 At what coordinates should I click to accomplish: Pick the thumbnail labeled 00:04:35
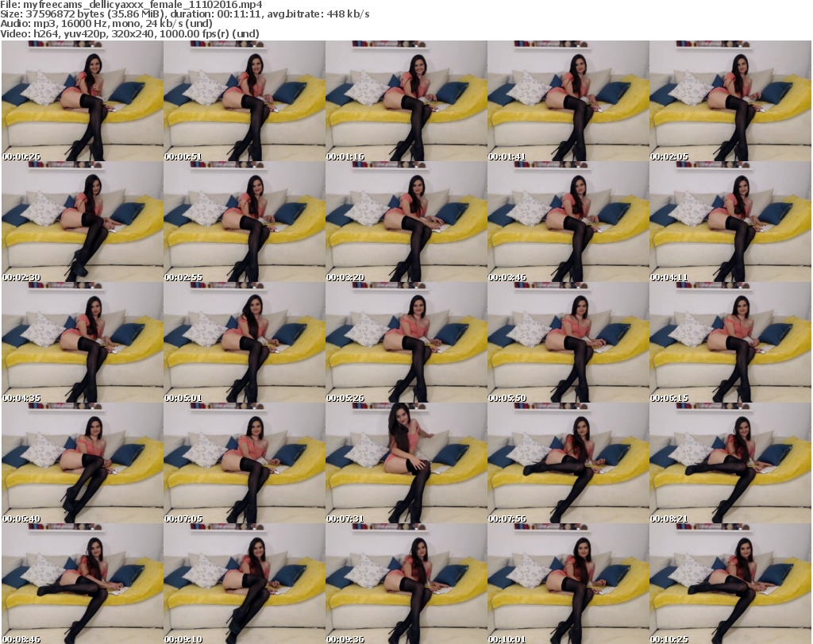(82, 342)
